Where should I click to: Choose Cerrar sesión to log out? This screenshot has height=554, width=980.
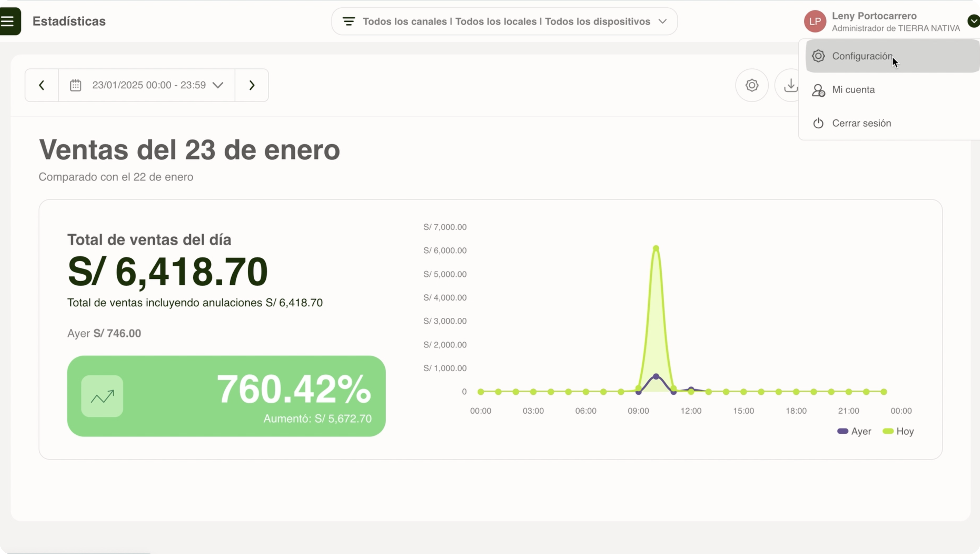(861, 123)
